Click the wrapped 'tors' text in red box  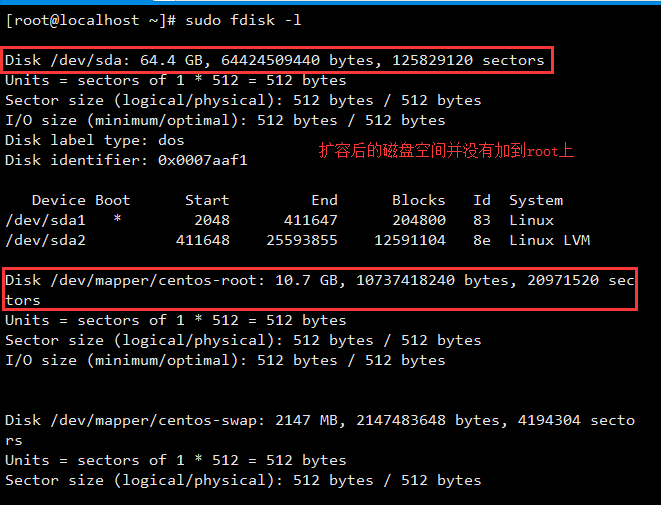(23, 301)
